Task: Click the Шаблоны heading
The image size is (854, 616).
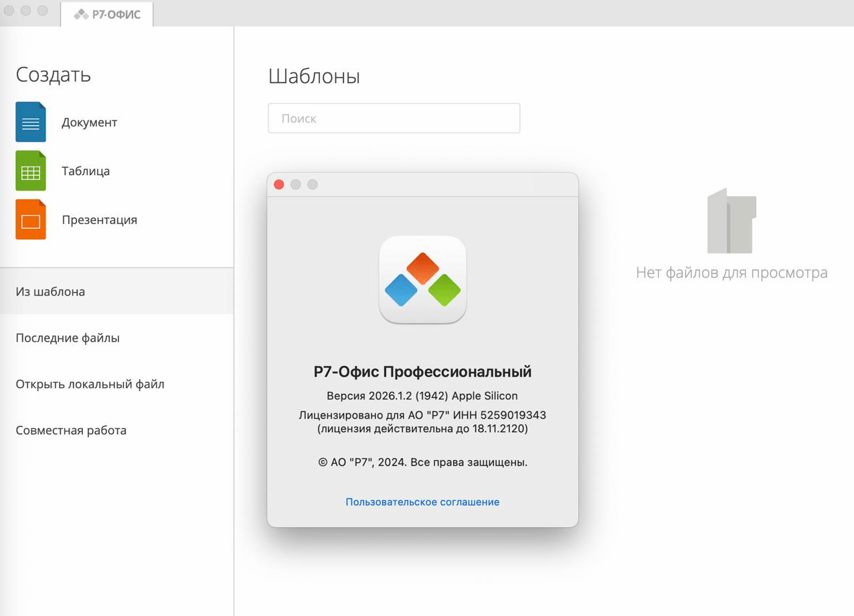Action: [314, 76]
